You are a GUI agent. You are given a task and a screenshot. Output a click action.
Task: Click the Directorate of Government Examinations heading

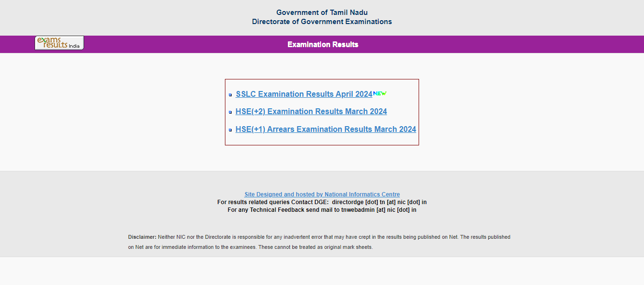point(322,22)
